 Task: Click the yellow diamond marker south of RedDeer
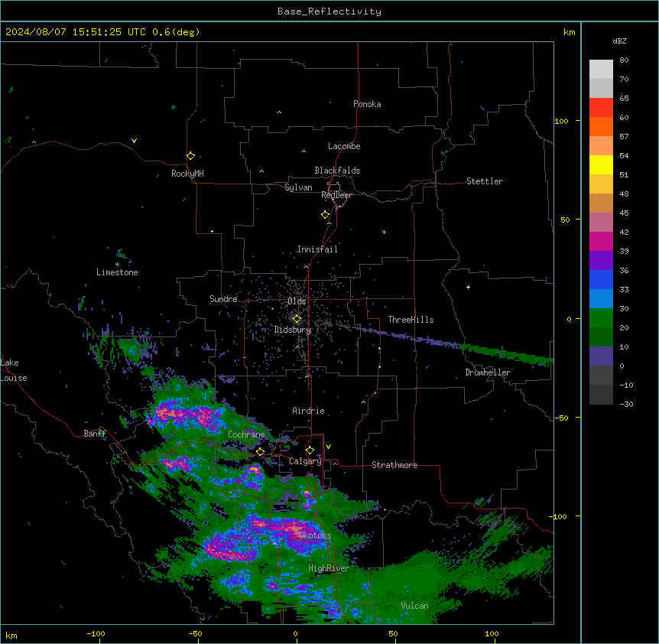point(326,215)
